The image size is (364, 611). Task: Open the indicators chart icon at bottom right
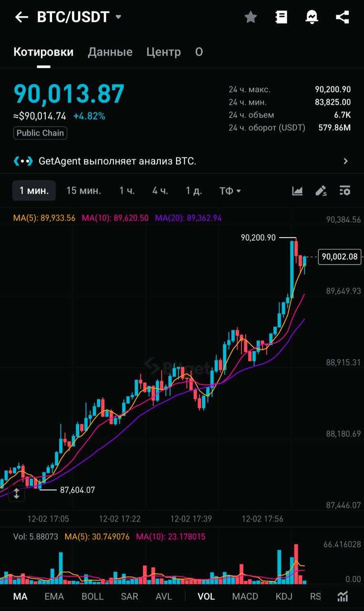tap(342, 596)
